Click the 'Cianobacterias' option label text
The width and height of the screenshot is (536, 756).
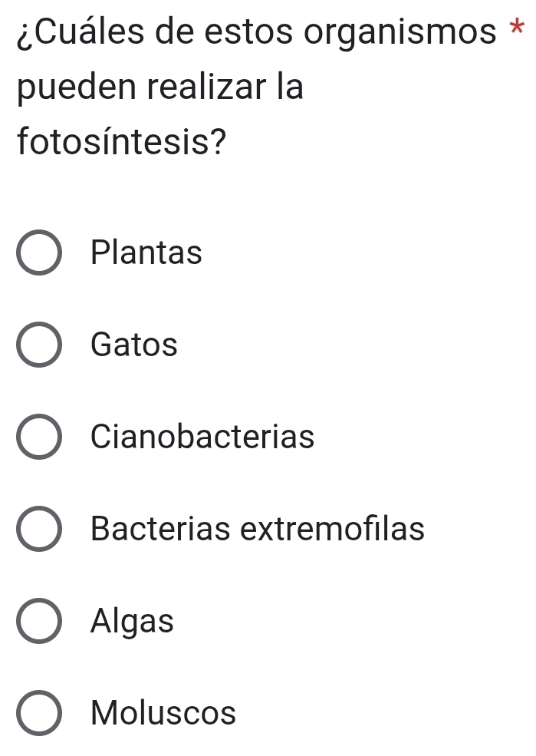(202, 437)
